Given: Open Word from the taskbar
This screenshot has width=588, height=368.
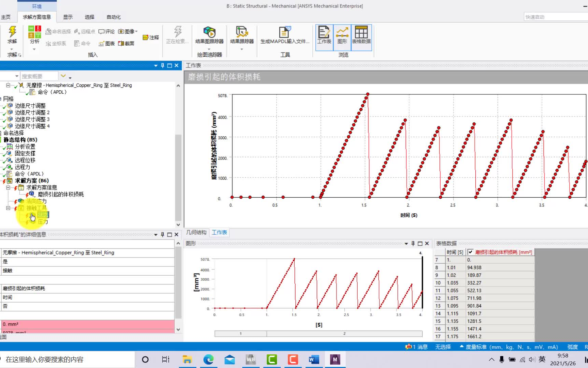Looking at the screenshot, I should (x=314, y=359).
